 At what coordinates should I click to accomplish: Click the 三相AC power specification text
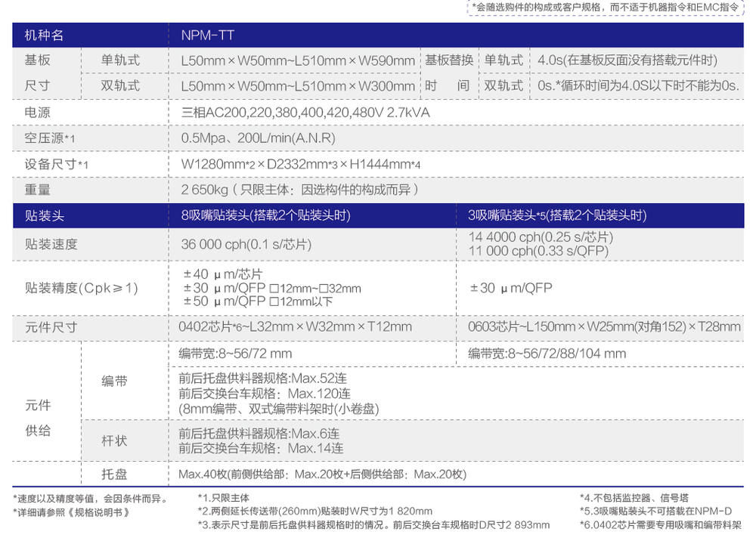(x=305, y=113)
